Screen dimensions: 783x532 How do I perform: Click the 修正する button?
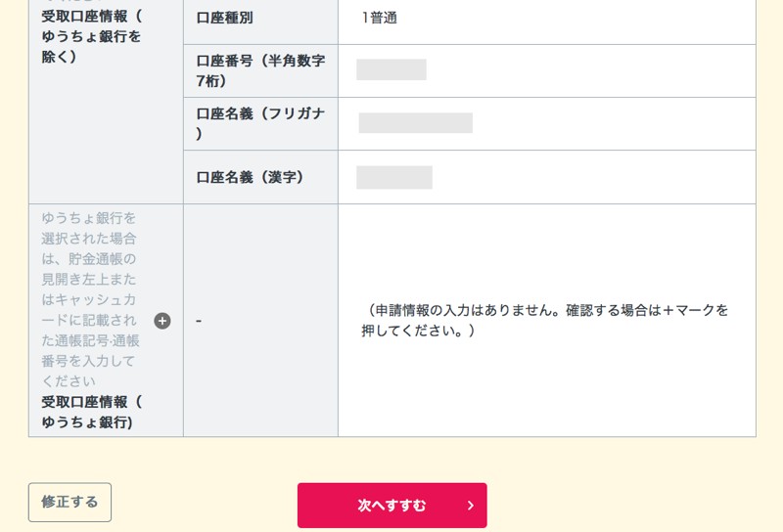[x=69, y=503]
